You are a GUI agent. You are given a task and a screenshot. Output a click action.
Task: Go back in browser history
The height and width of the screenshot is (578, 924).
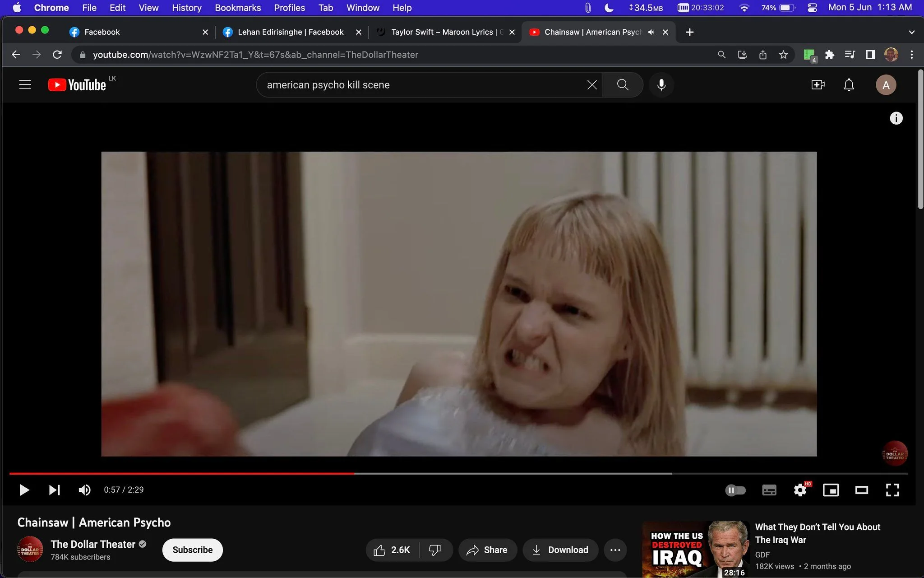coord(16,55)
